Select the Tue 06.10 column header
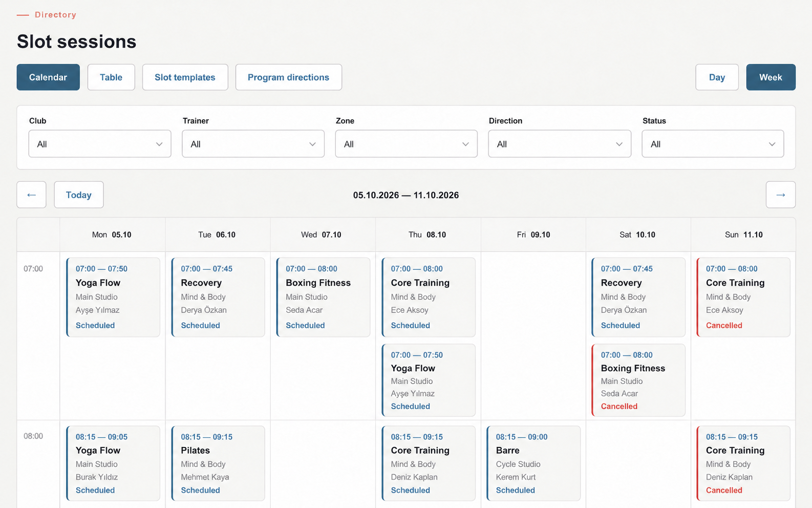The image size is (812, 508). (217, 235)
